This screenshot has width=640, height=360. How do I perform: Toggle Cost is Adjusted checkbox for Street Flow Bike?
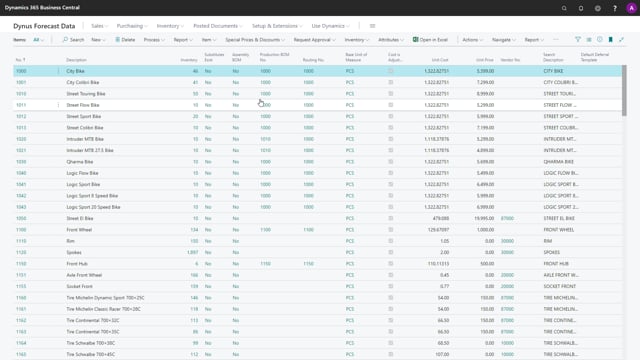tap(391, 105)
